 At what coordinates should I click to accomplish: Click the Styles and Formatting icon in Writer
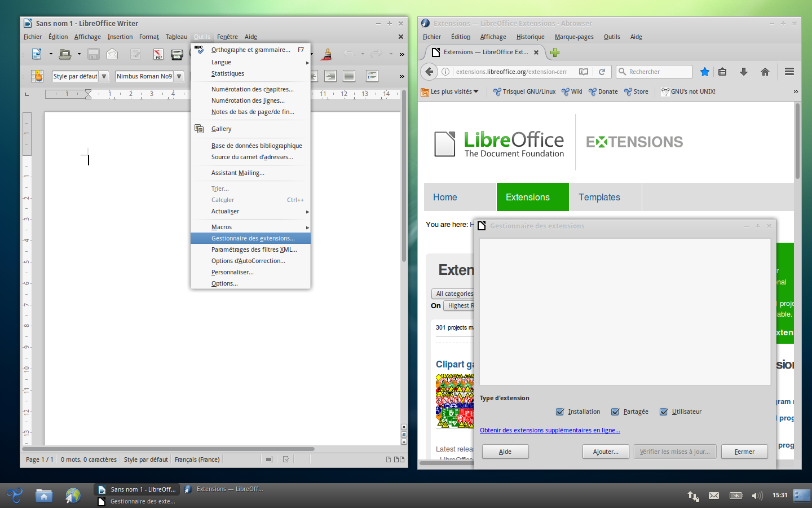[37, 76]
